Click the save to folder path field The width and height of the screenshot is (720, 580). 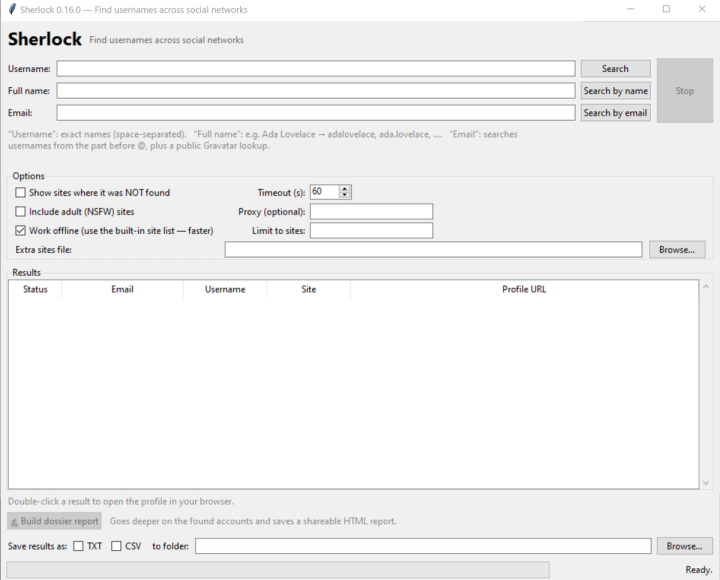pyautogui.click(x=423, y=546)
